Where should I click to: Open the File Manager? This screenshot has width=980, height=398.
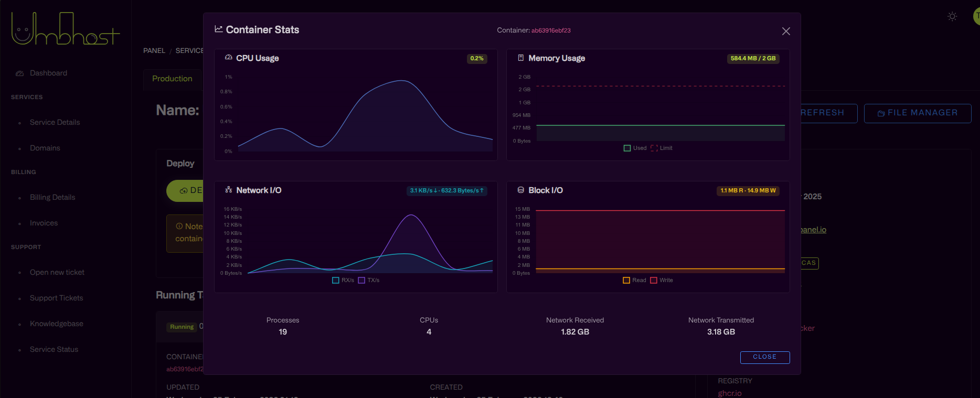[x=917, y=113]
